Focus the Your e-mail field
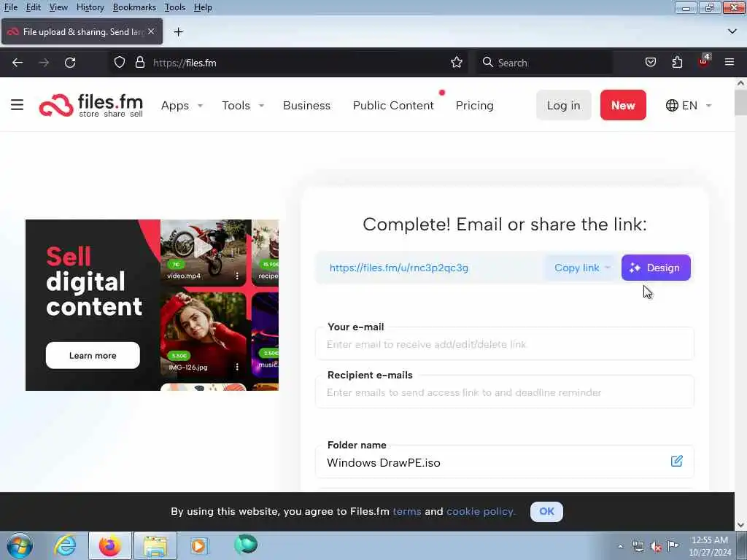This screenshot has width=747, height=560. 505,344
